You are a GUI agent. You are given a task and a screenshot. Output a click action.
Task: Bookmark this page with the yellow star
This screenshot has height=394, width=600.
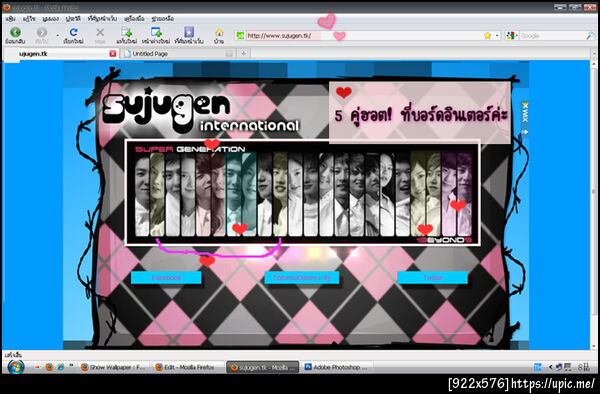click(x=488, y=36)
